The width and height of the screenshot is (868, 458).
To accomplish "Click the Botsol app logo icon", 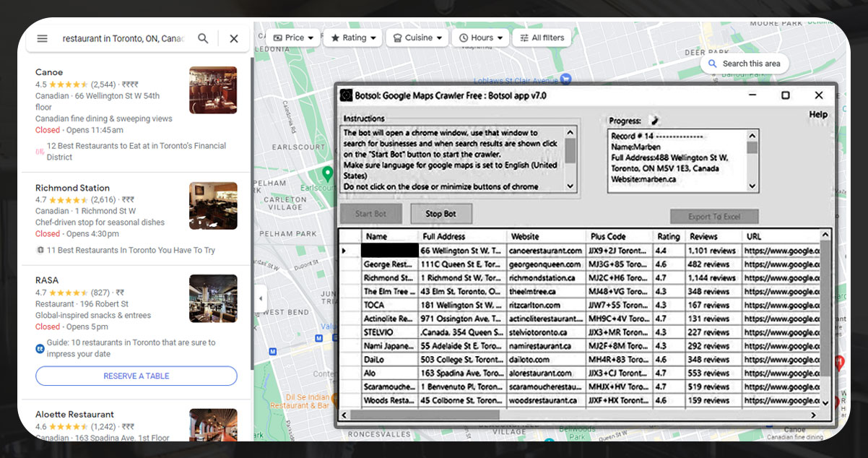I will click(x=347, y=95).
